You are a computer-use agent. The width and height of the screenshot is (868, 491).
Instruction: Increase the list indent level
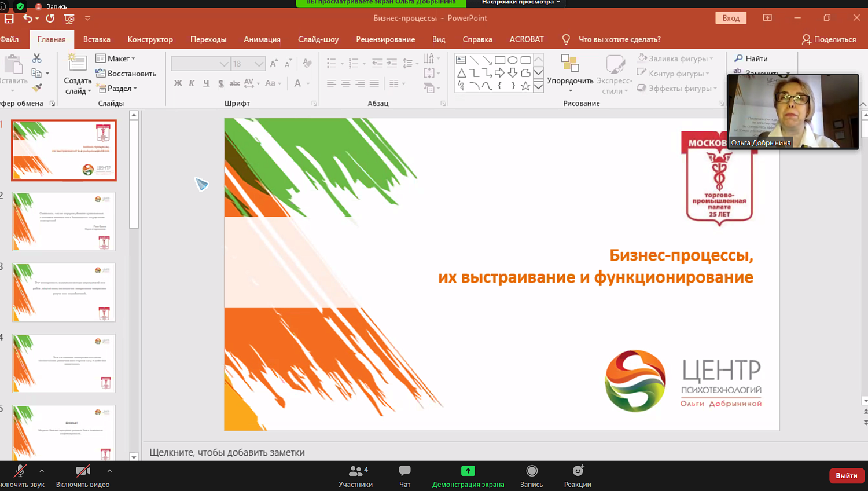392,63
